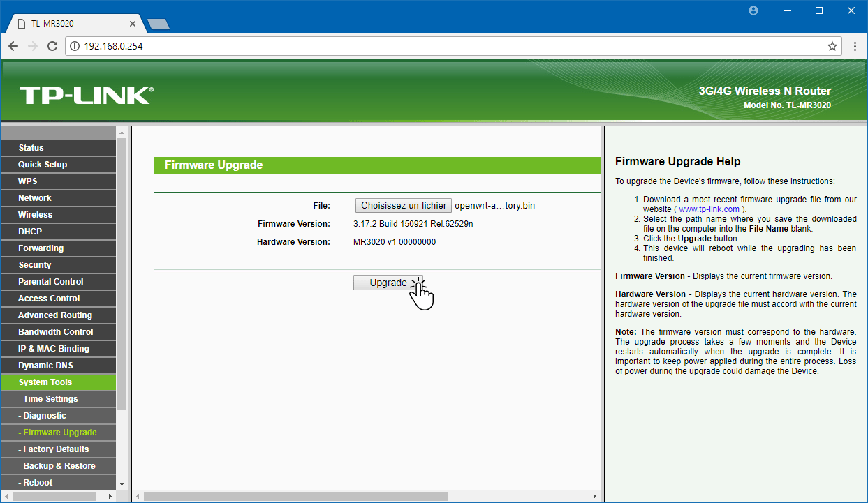Click the Firmware Upgrade section header
Image resolution: width=868 pixels, height=503 pixels.
(377, 165)
